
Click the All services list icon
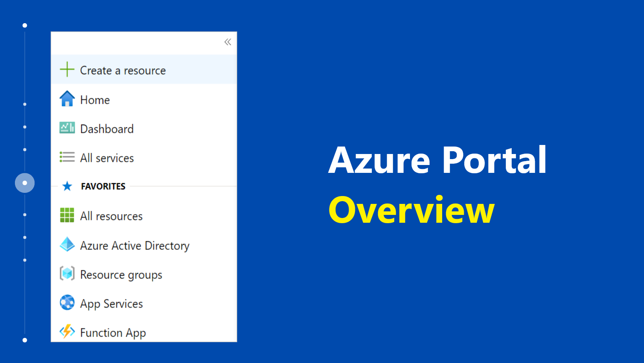click(x=67, y=157)
